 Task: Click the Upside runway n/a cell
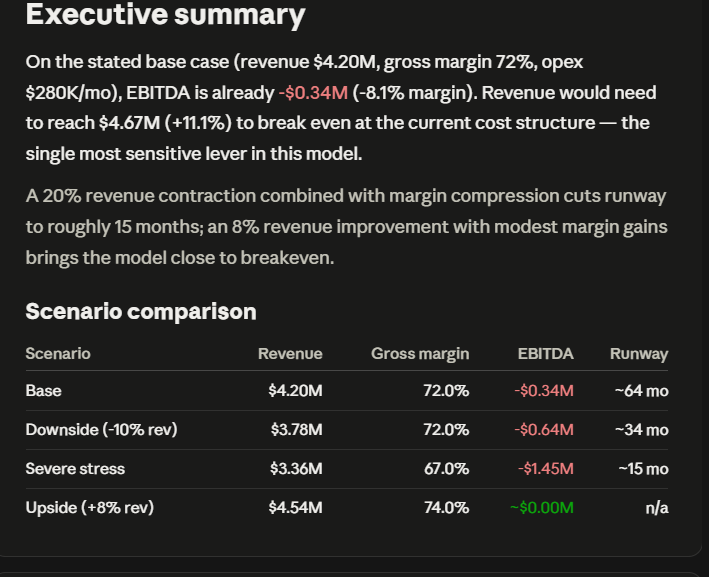click(657, 507)
